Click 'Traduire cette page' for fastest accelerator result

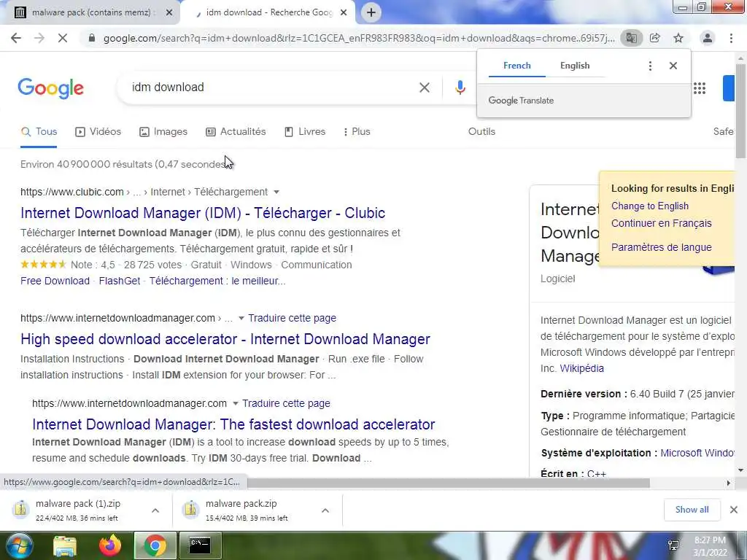coord(286,403)
